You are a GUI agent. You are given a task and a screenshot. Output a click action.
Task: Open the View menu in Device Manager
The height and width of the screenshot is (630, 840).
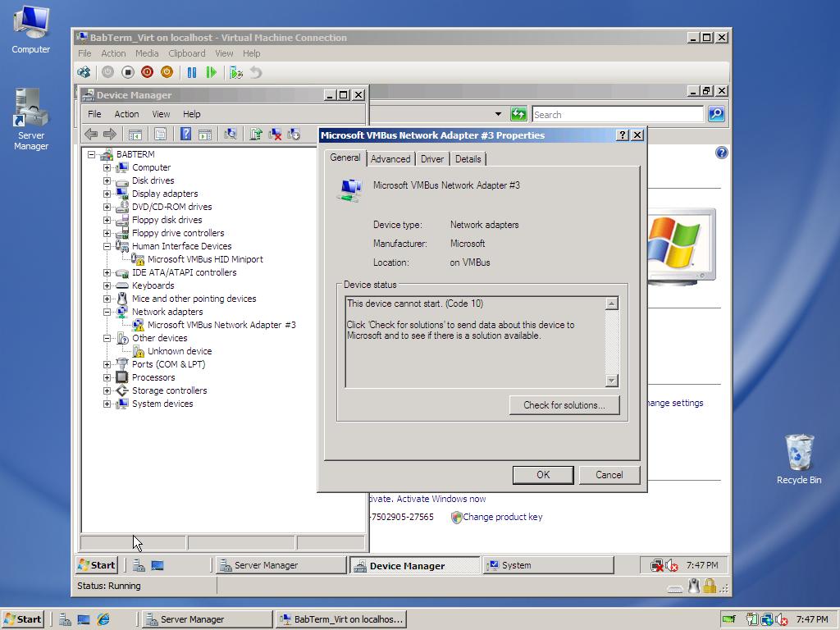(x=161, y=114)
